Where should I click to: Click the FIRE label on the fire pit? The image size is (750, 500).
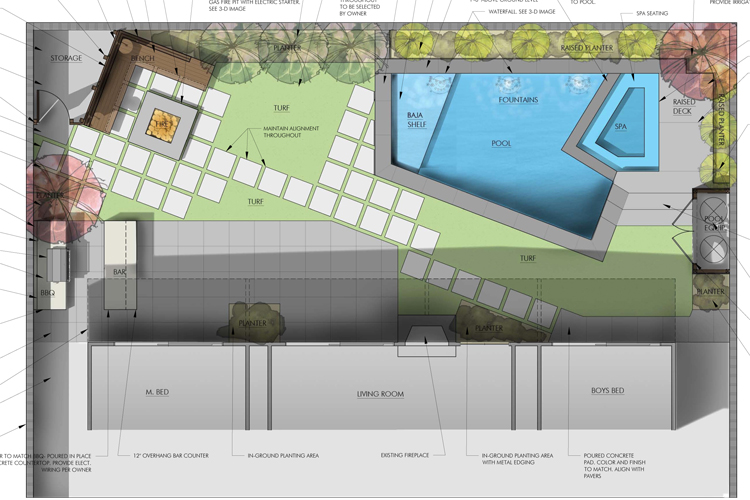[163, 123]
